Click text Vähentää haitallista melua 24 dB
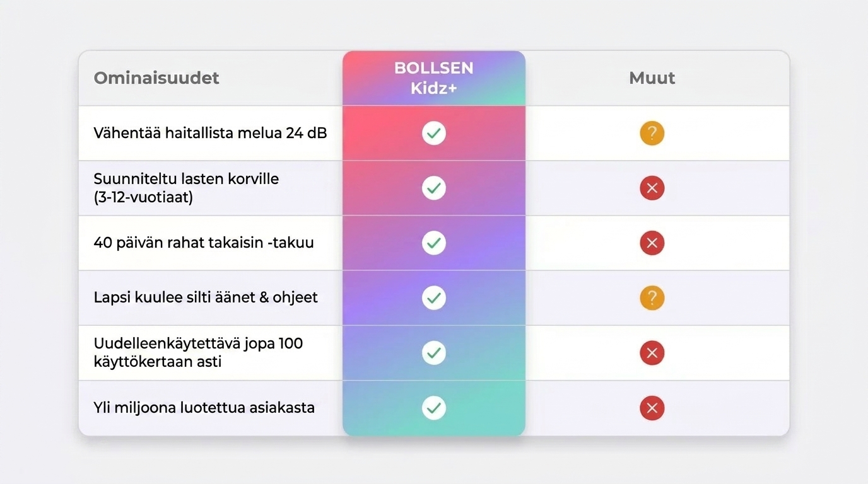This screenshot has height=484, width=868. click(x=210, y=133)
